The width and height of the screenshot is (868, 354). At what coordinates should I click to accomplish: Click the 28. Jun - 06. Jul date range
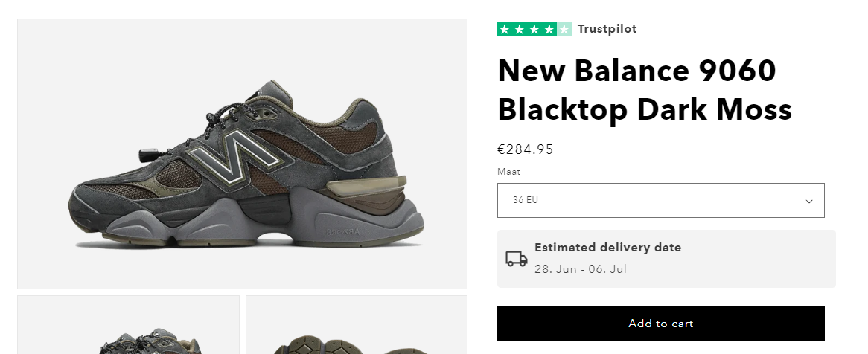[581, 269]
